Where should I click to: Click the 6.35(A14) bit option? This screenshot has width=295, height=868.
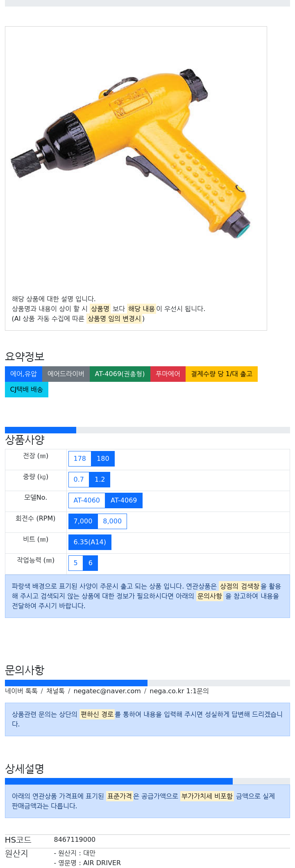(90, 542)
